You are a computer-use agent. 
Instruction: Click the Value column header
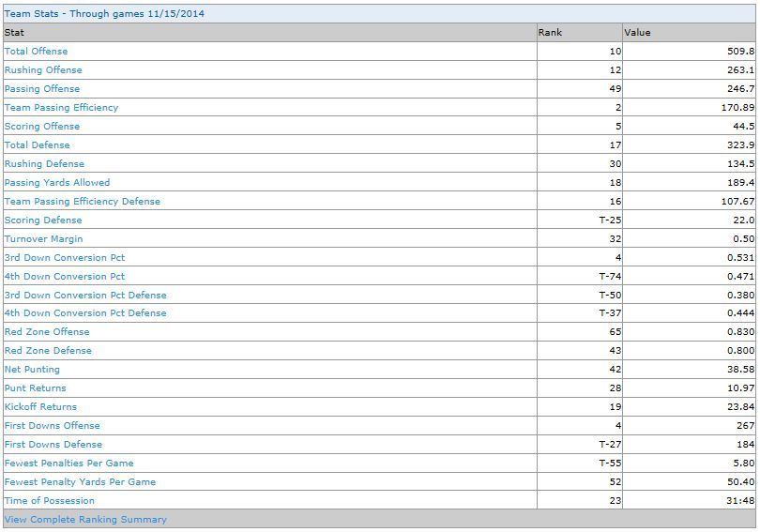[x=689, y=33]
